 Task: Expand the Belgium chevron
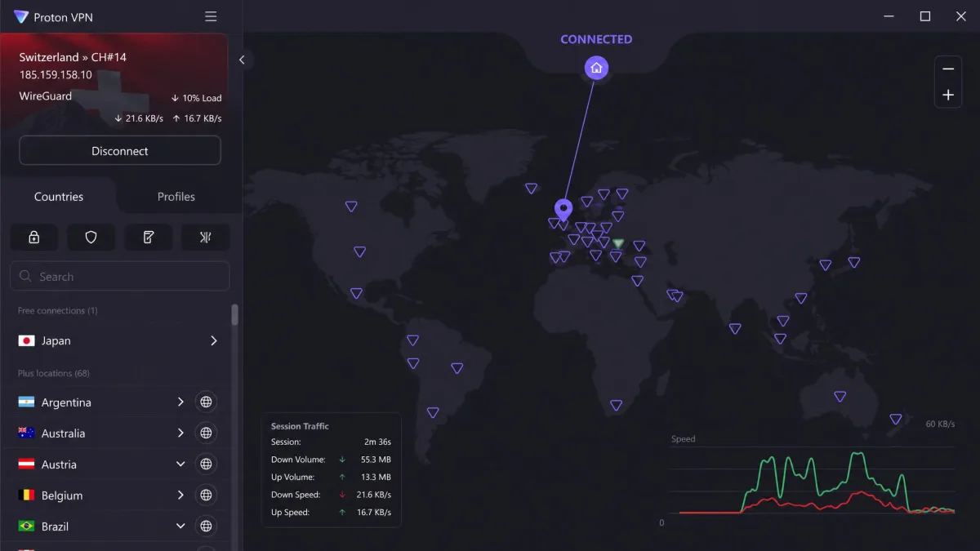click(180, 495)
